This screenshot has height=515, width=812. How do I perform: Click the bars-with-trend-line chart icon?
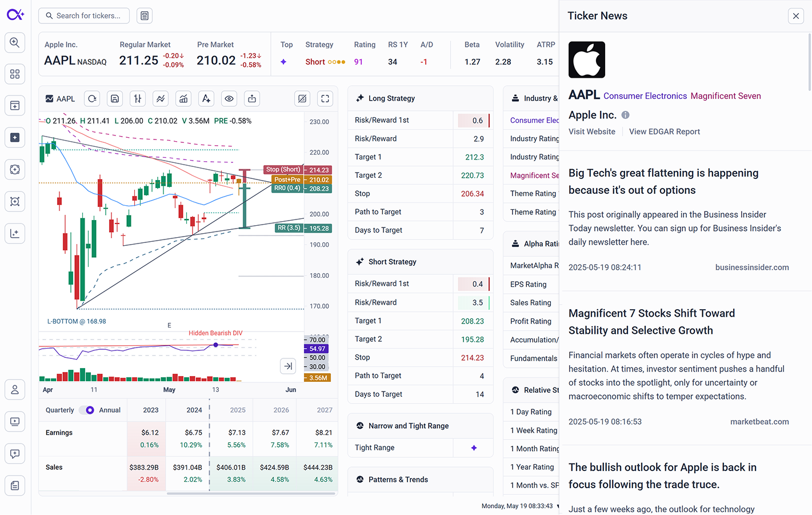(183, 99)
